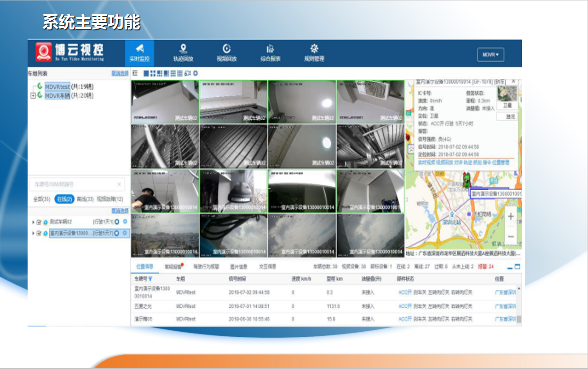Open the 综合报表 reports tab
Image resolution: width=588 pixels, height=369 pixels.
[271, 53]
